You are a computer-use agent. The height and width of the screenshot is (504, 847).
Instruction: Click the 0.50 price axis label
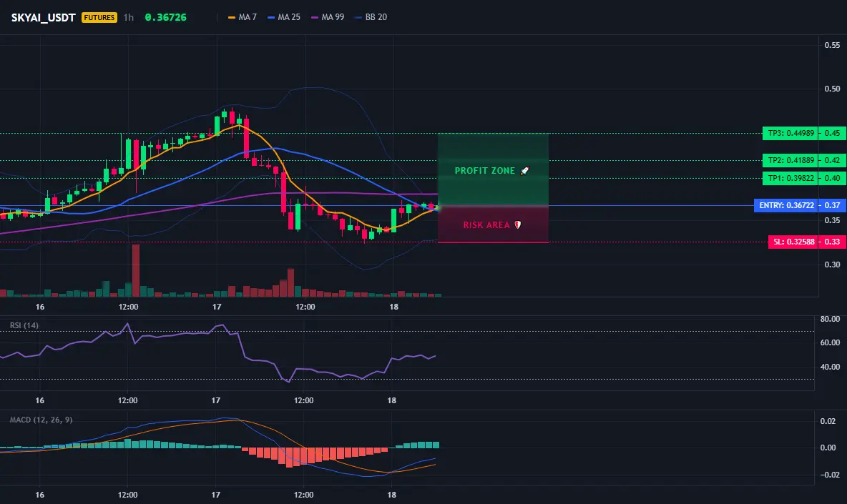(832, 89)
